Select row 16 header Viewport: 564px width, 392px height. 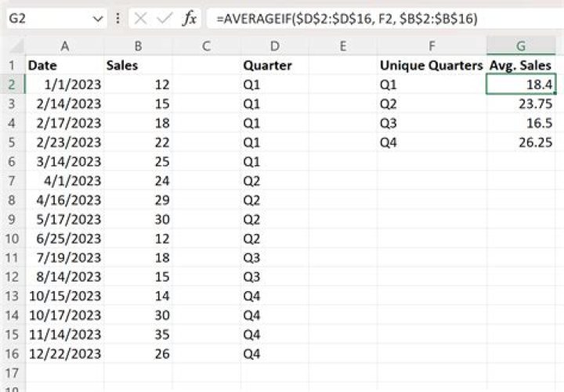point(13,353)
